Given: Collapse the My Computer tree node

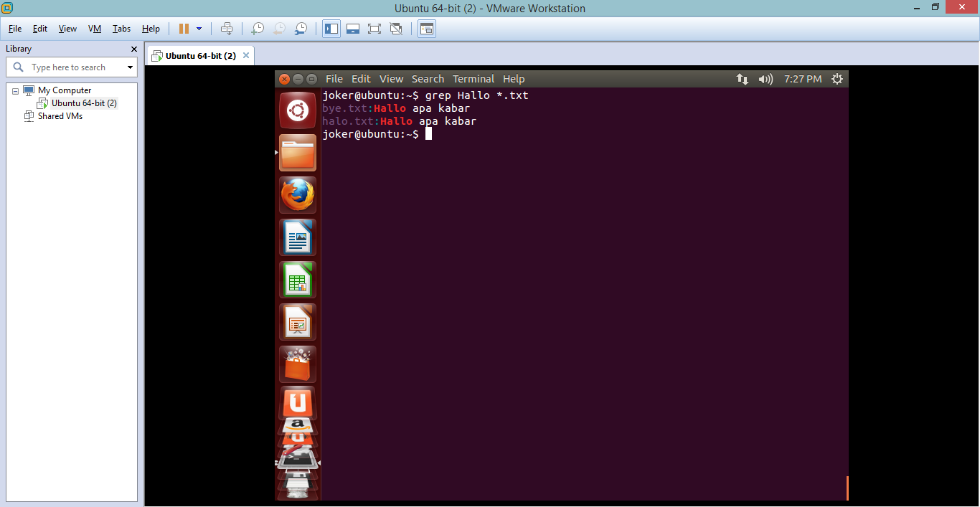Looking at the screenshot, I should click(x=15, y=91).
